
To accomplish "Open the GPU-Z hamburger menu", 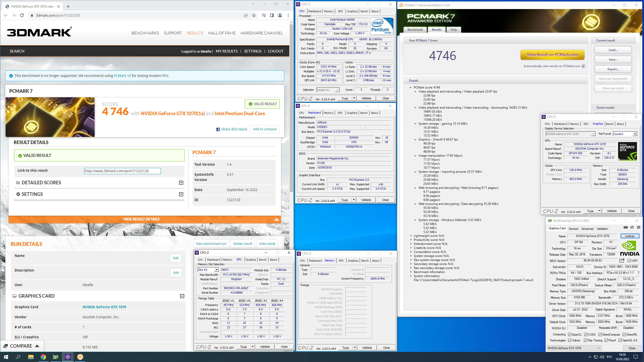I will tap(638, 227).
